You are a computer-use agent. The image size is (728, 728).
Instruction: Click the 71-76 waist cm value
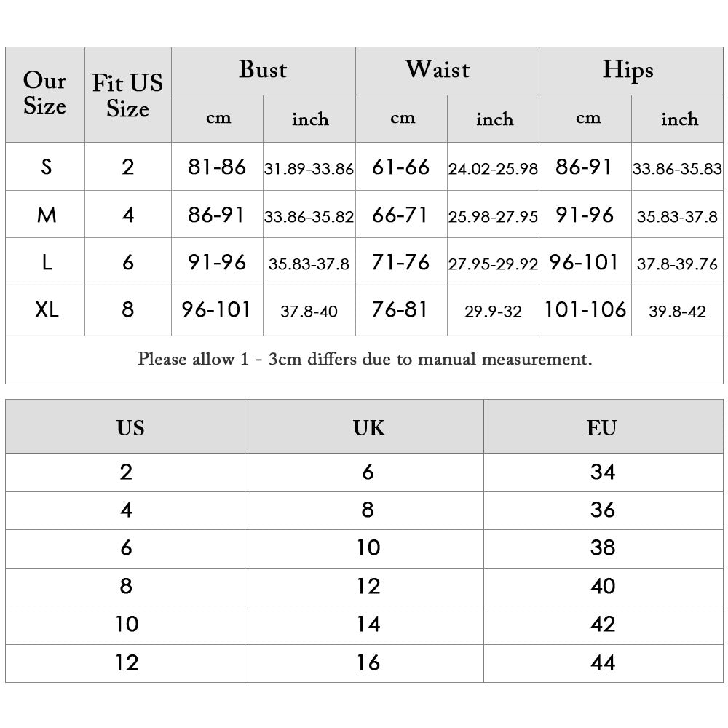pyautogui.click(x=400, y=262)
